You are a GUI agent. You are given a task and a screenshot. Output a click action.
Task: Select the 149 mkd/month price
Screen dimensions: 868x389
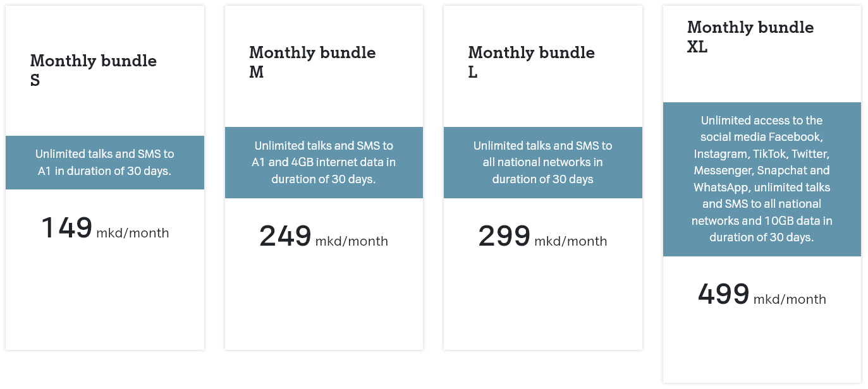[105, 228]
